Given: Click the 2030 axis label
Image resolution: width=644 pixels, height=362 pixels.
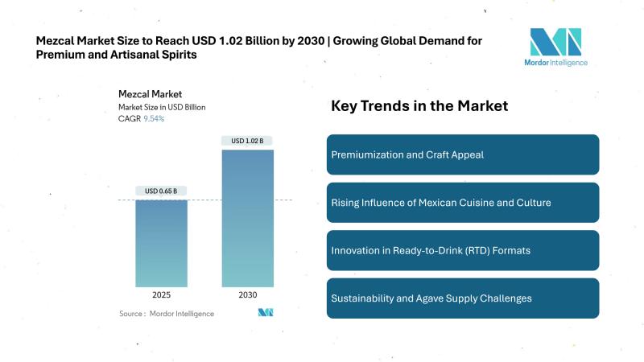Looking at the screenshot, I should pyautogui.click(x=247, y=294).
